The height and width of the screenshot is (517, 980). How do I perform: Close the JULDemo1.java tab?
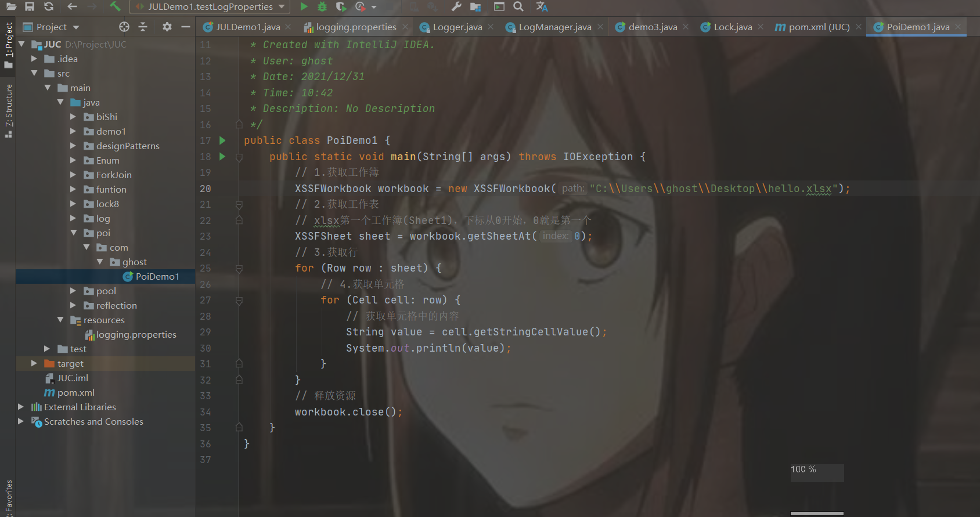[288, 27]
